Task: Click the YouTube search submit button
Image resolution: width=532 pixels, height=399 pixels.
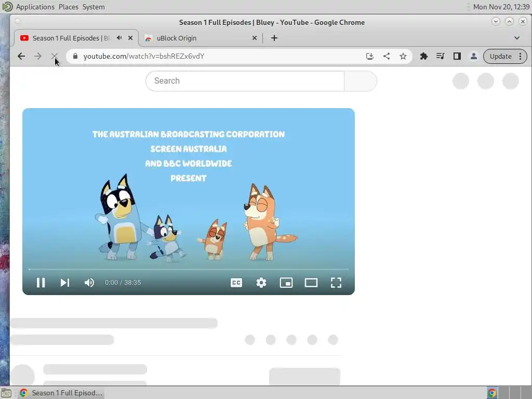Action: 361,81
